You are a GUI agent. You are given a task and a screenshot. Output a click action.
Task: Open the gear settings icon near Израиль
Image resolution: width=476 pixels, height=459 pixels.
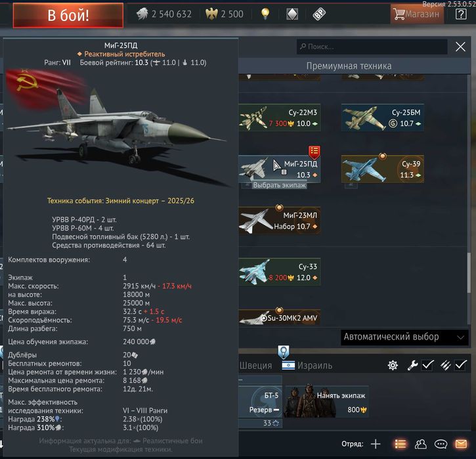click(393, 365)
